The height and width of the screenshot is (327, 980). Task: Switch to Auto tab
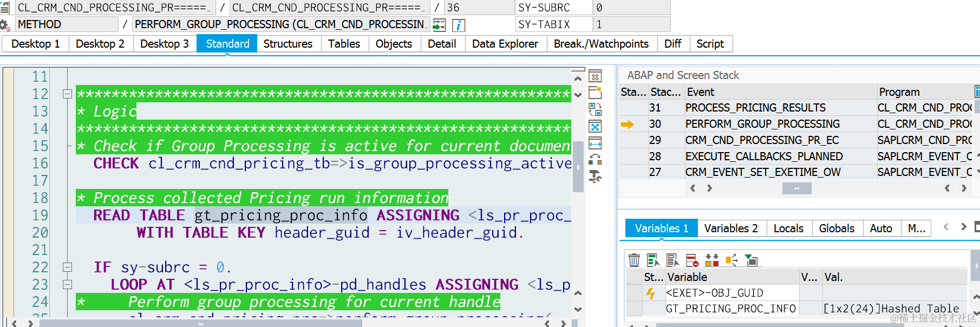881,228
